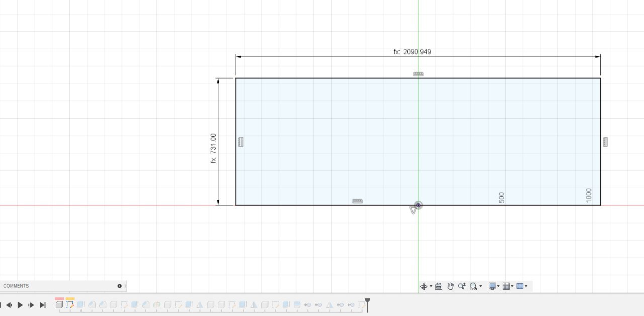Open the Viewports layout icon
Image resolution: width=644 pixels, height=316 pixels.
pyautogui.click(x=520, y=286)
